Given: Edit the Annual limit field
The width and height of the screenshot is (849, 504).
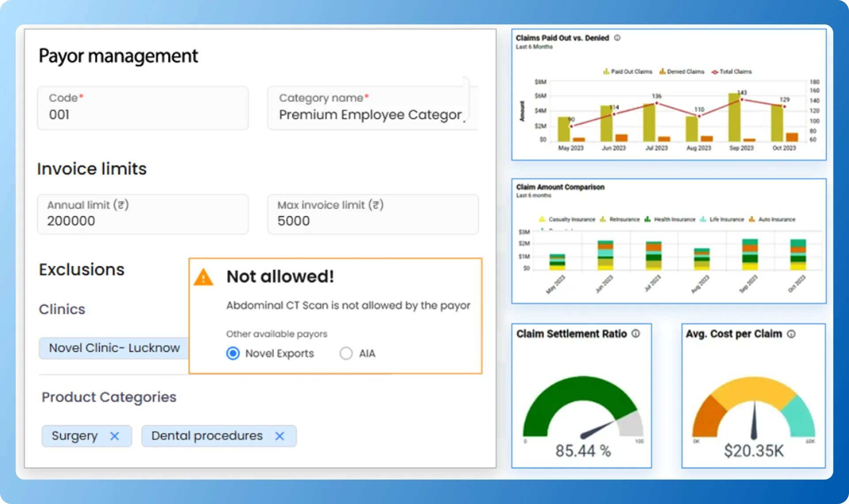Looking at the screenshot, I should [143, 214].
